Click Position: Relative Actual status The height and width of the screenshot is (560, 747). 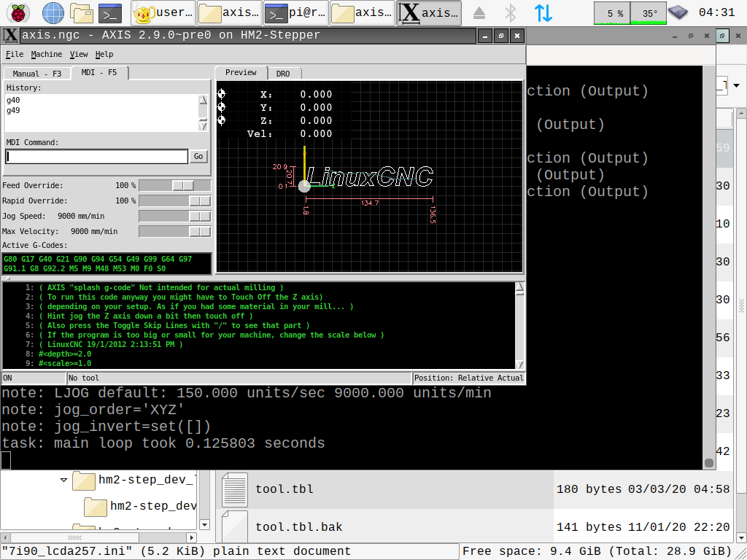click(469, 378)
